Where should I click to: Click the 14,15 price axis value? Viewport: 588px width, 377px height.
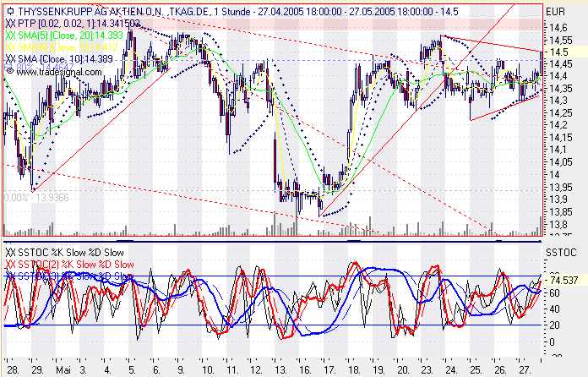[561, 138]
